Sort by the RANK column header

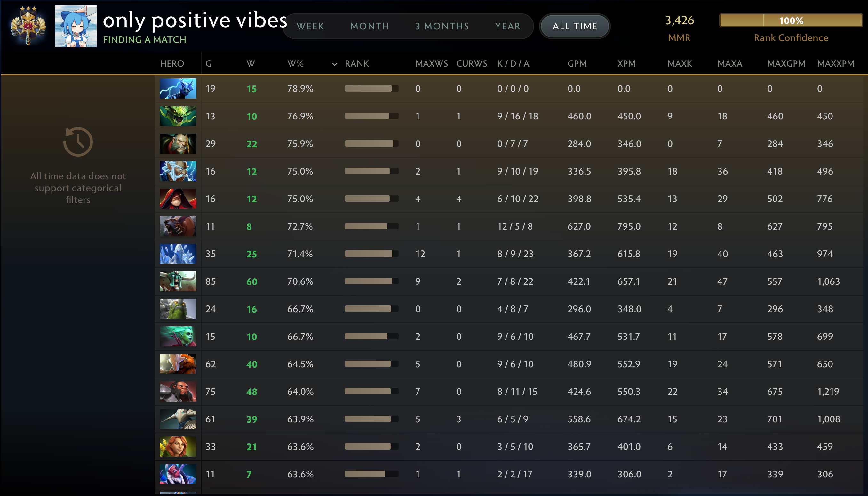coord(357,64)
